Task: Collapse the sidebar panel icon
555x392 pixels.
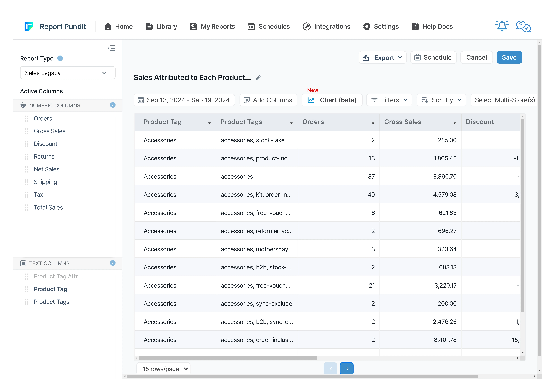Action: (111, 48)
